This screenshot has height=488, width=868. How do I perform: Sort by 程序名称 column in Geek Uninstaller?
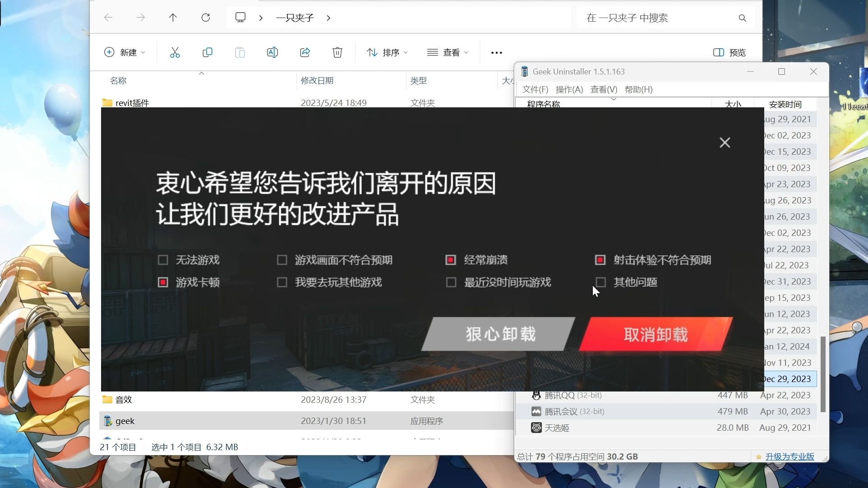[x=544, y=104]
